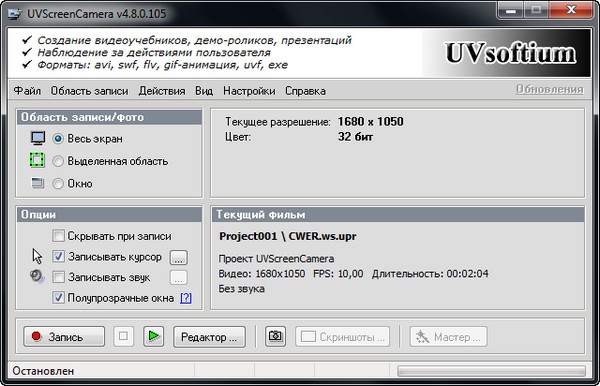Click the window capture icon next to Окно
The image size is (600, 386).
pyautogui.click(x=38, y=183)
